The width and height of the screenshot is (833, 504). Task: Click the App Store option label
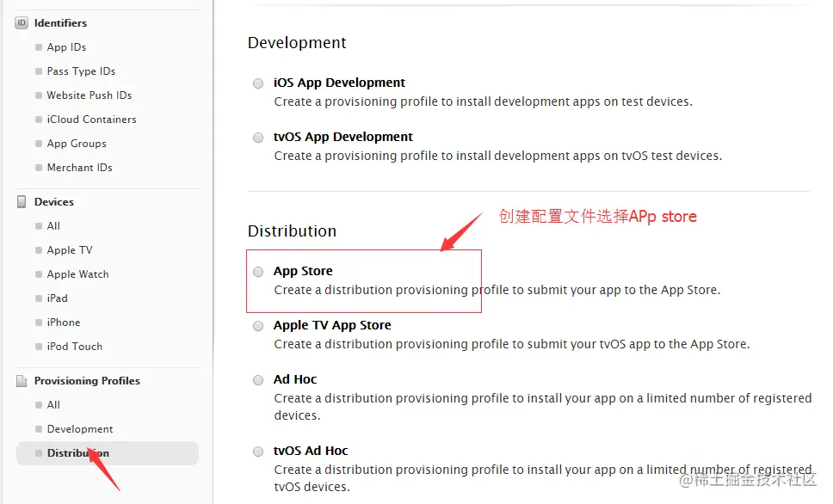[x=304, y=272]
